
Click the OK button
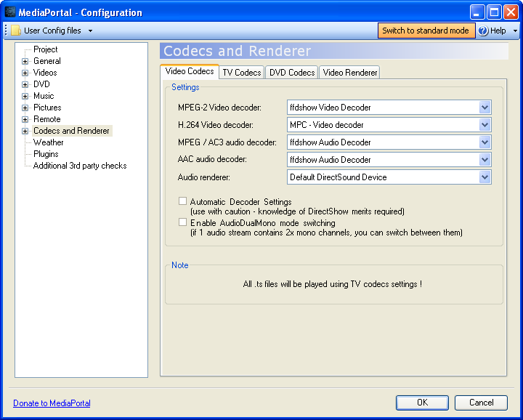point(422,403)
